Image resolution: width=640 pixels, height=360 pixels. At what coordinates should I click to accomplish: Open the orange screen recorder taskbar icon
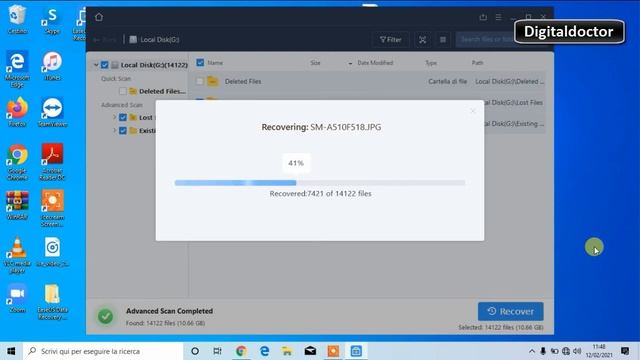pyautogui.click(x=333, y=351)
